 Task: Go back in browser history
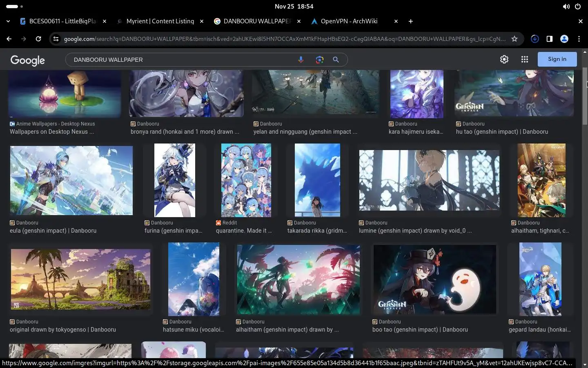point(9,39)
